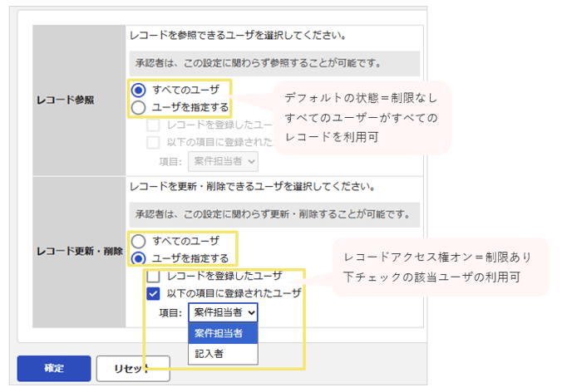Image resolution: width=562 pixels, height=392 pixels.
Task: Click disabled レコードを登録したユーザ checkbox in レコード参照
Action: tap(154, 125)
